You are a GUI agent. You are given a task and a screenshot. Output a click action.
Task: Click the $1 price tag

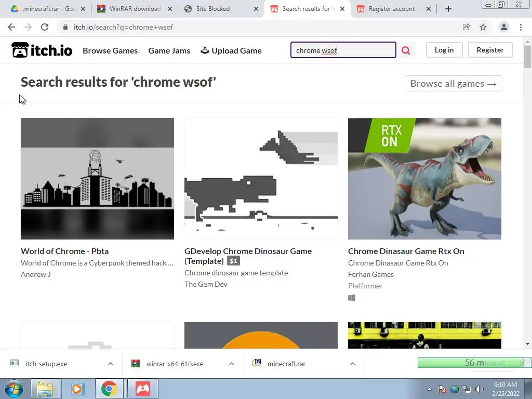(x=233, y=261)
